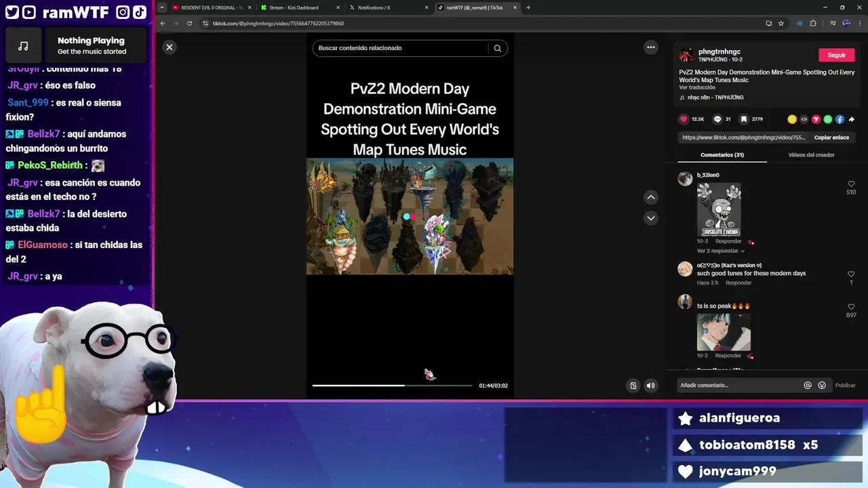
Task: Open the tab search dropdown arrow
Action: click(x=161, y=7)
